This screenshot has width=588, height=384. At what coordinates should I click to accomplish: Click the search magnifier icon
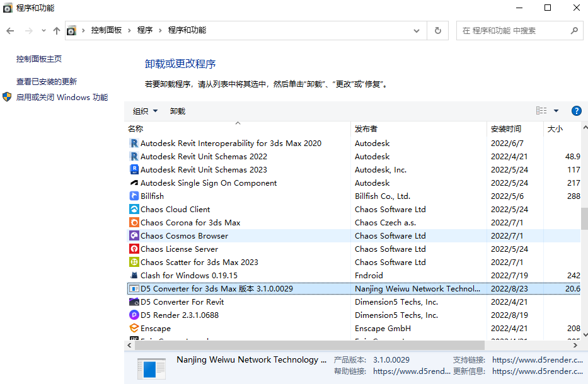(574, 31)
